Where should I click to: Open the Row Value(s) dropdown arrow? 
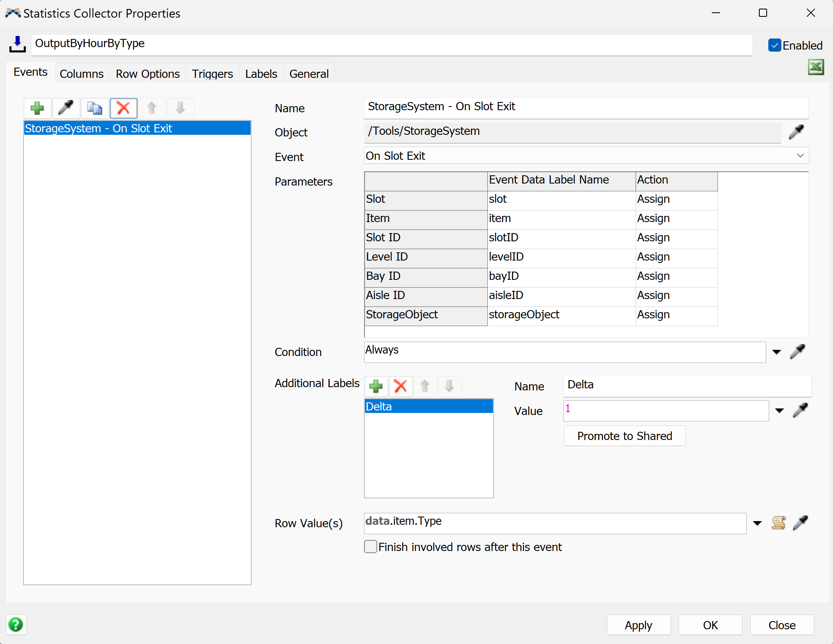coord(757,523)
